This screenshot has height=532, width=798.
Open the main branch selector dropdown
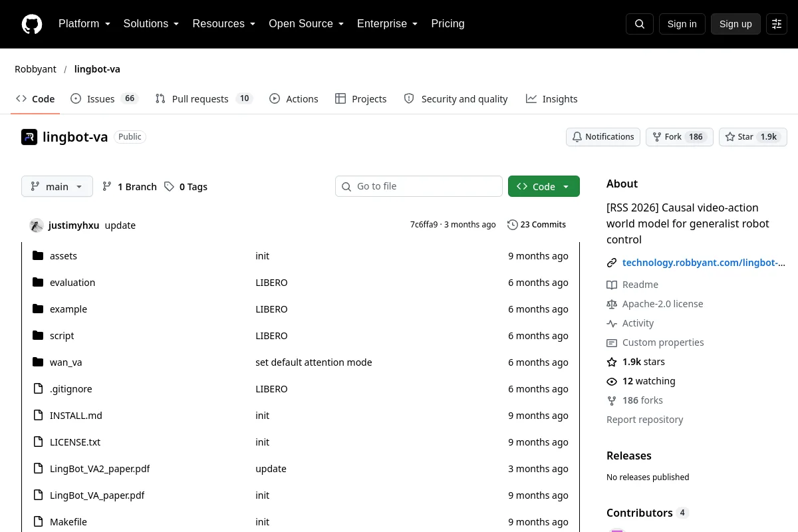pos(57,187)
